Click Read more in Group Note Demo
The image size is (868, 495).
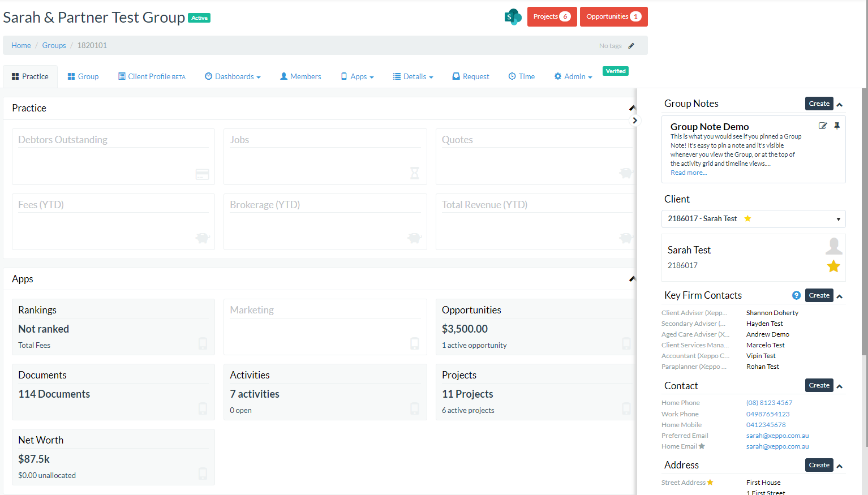click(x=689, y=173)
